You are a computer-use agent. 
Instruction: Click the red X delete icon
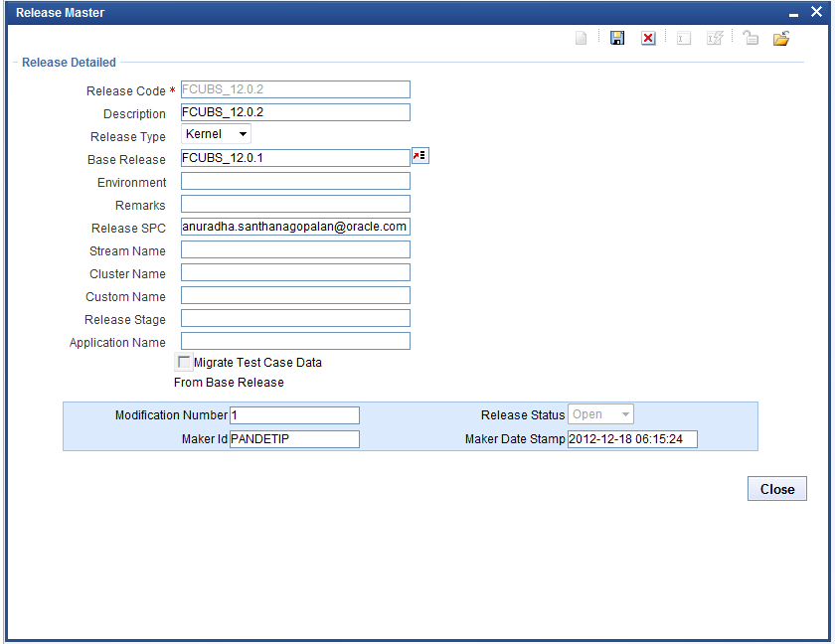tap(648, 39)
